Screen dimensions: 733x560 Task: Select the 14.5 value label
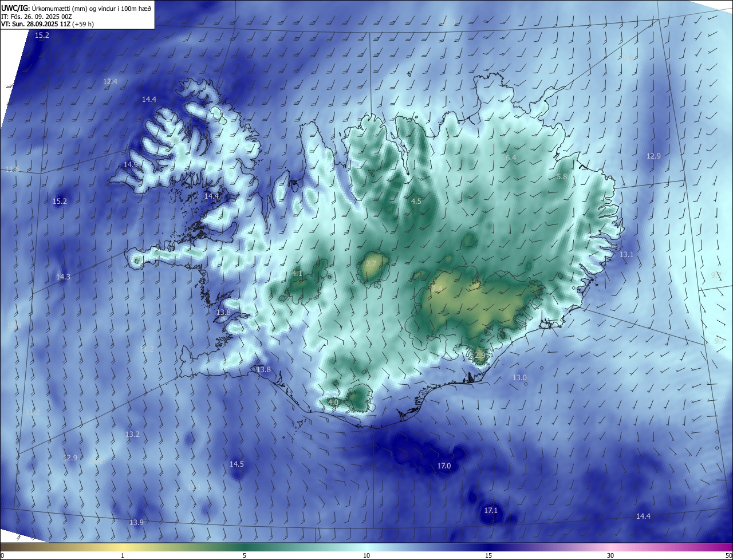[237, 464]
